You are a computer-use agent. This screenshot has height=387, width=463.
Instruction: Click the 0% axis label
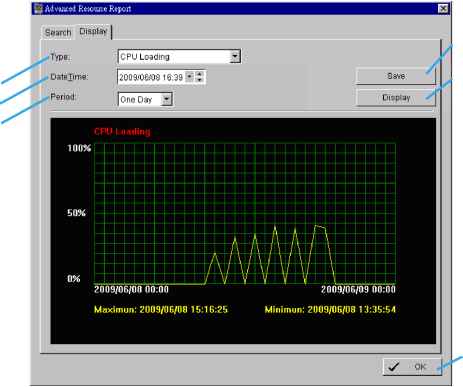coord(74,278)
